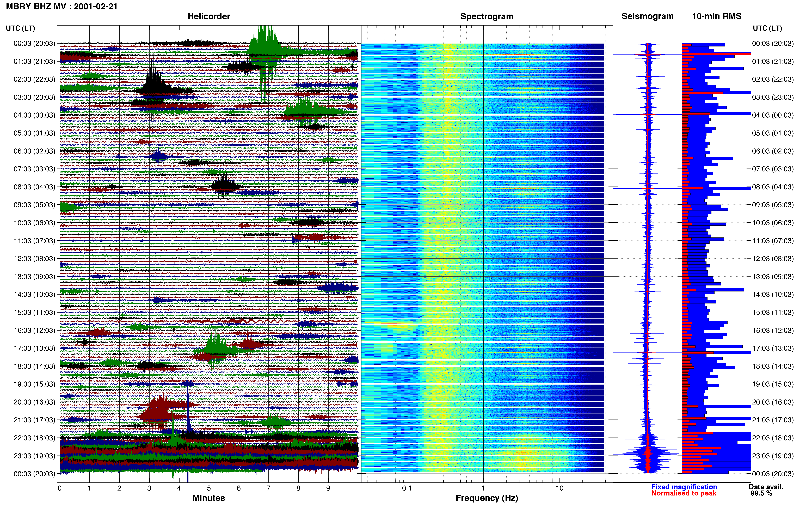Click left time label '06:03 (02:03)'

pos(34,151)
